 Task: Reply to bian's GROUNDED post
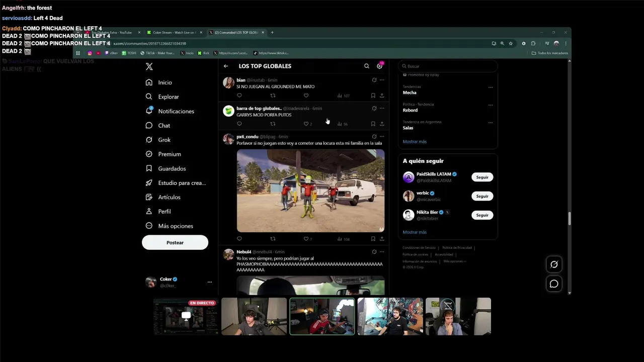239,96
